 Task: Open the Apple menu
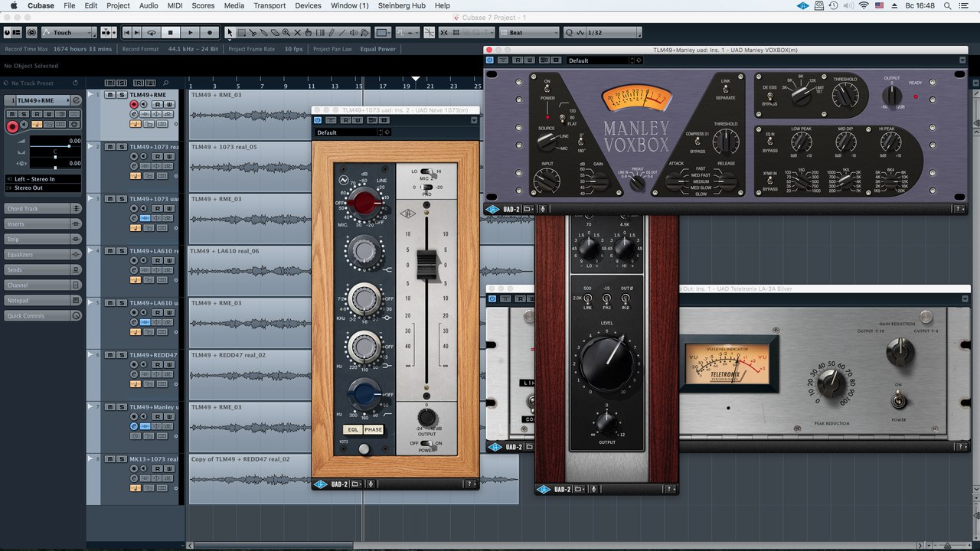click(13, 5)
